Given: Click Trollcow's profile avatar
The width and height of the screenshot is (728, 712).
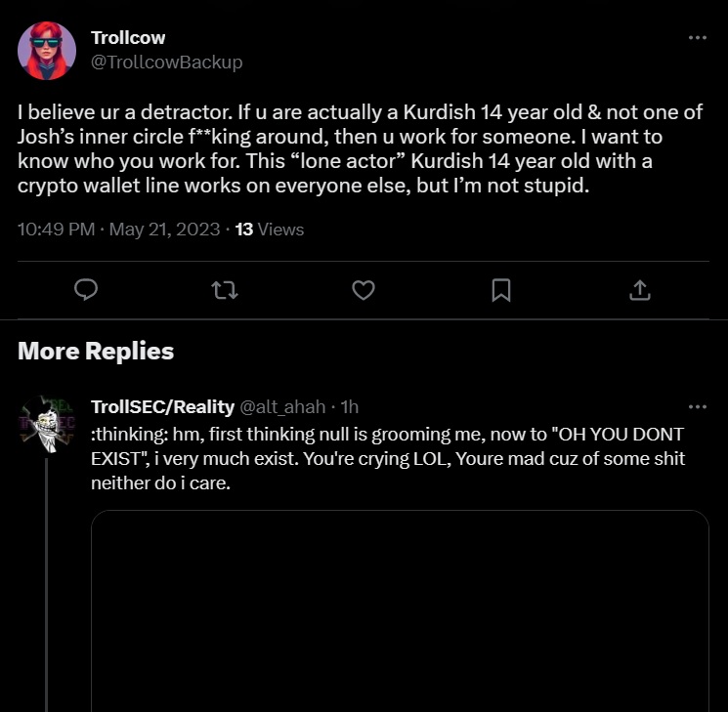Looking at the screenshot, I should [x=47, y=50].
